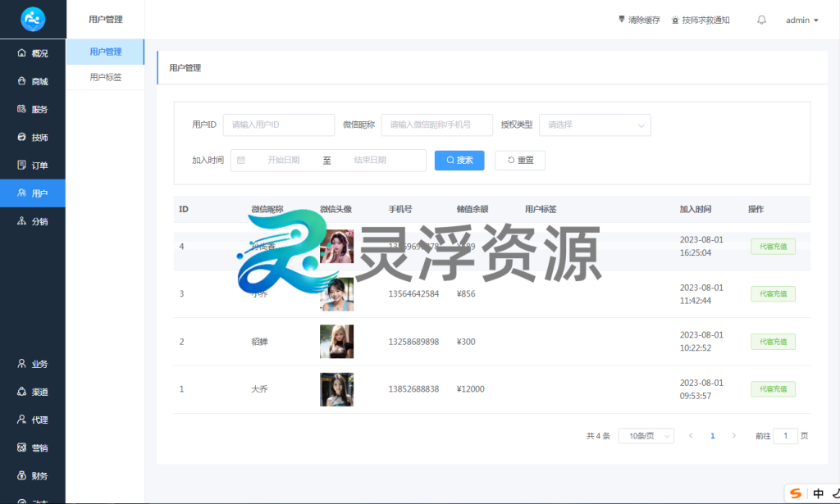The width and height of the screenshot is (840, 504).
Task: Click the previous page arrow
Action: (x=691, y=436)
